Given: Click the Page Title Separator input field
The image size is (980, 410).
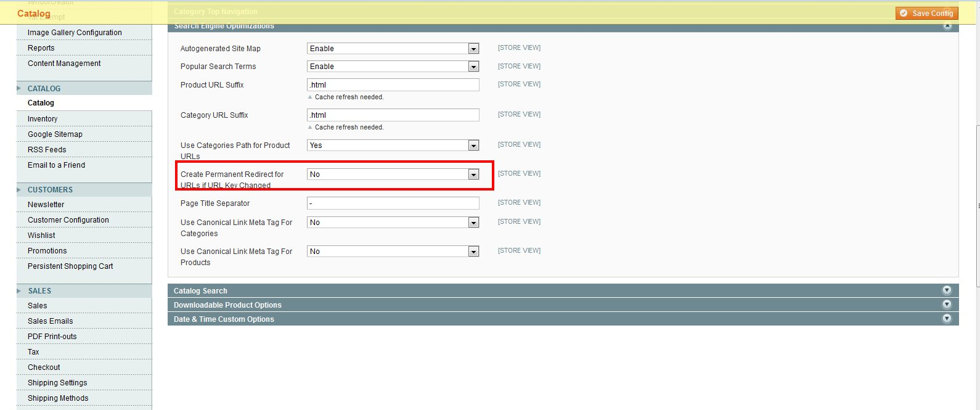Looking at the screenshot, I should point(393,203).
